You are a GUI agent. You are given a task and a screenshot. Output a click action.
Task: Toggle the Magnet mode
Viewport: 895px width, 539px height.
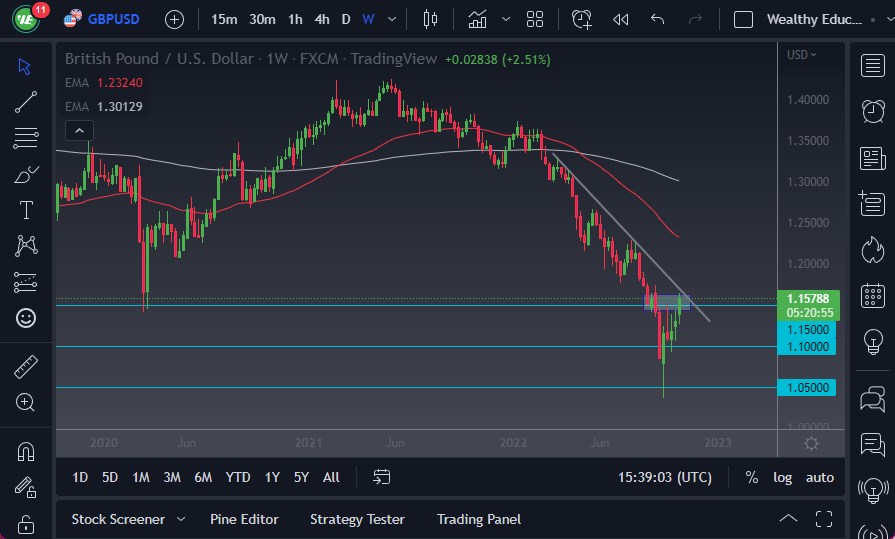pyautogui.click(x=26, y=451)
